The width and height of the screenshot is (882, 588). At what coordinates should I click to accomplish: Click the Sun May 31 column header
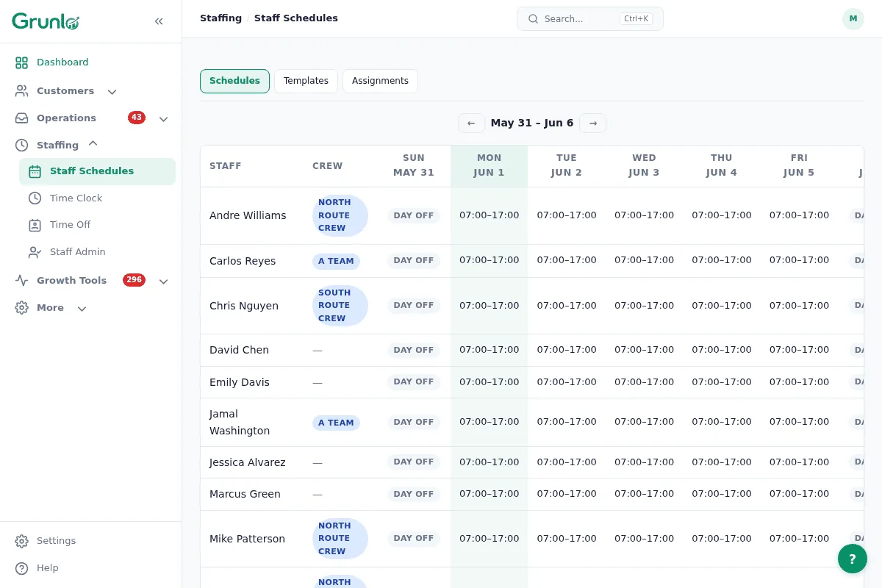point(414,165)
